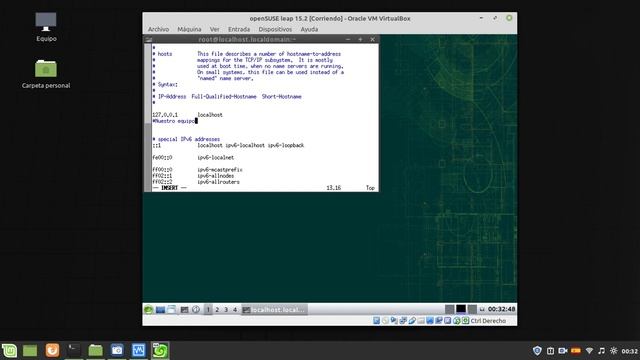Click the network activity status indicator
Image resolution: width=640 pixels, height=360 pixels.
point(403,321)
